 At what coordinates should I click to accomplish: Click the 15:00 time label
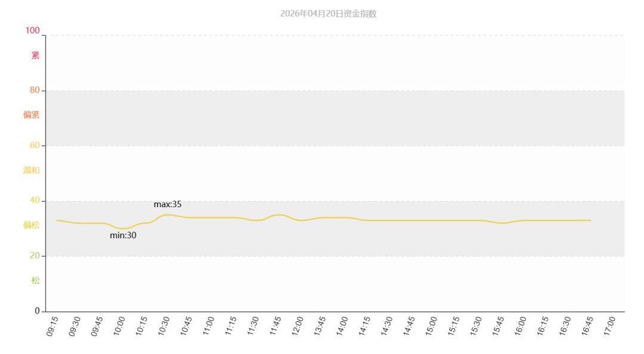(x=431, y=327)
